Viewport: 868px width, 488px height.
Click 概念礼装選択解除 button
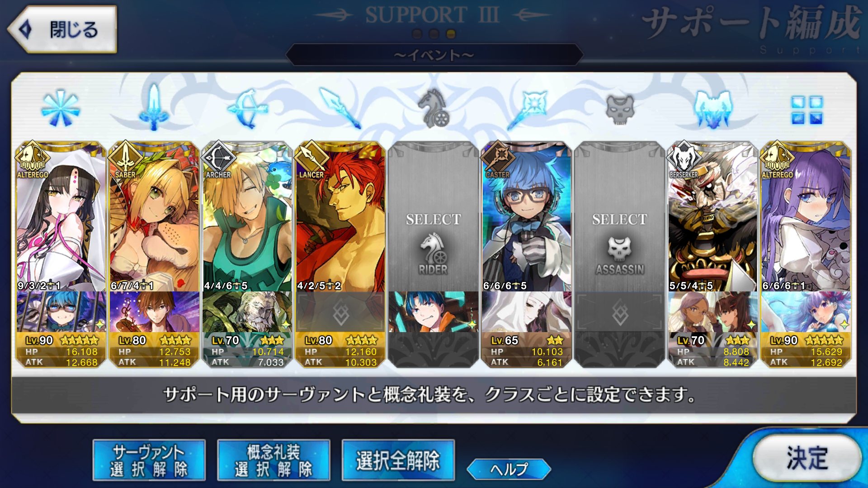coord(274,460)
